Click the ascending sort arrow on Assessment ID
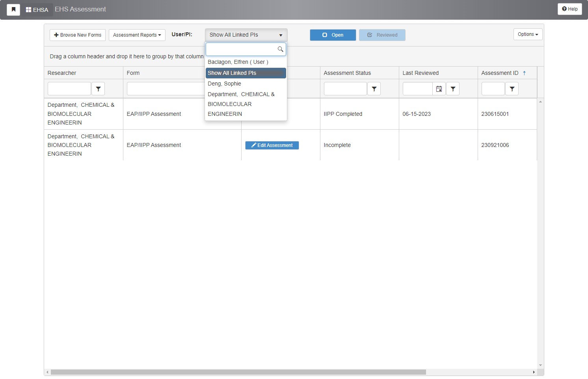588x379 pixels. click(x=524, y=73)
